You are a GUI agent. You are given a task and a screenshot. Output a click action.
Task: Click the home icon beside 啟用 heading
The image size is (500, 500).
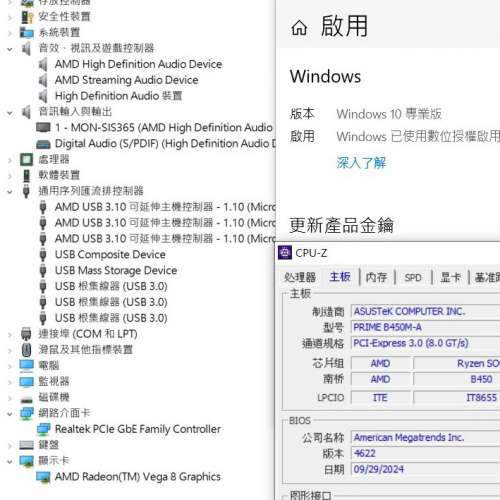pos(299,27)
